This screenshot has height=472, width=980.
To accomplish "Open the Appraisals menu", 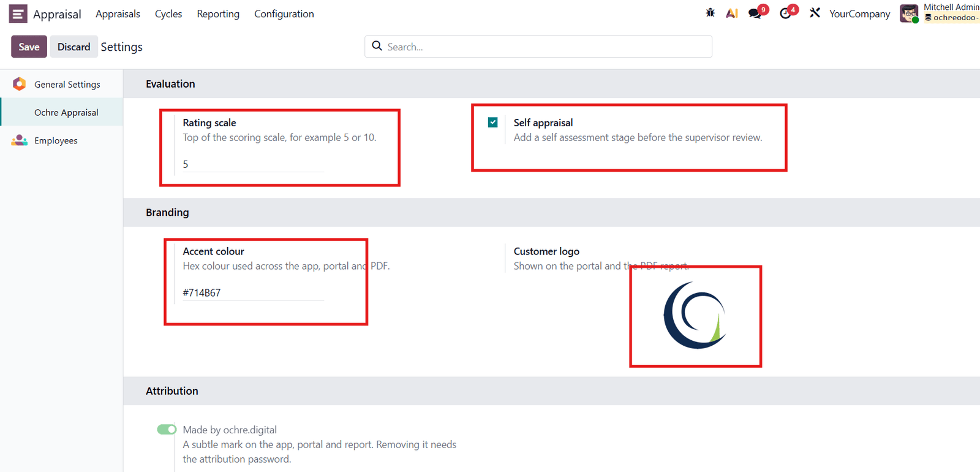I will pos(118,13).
